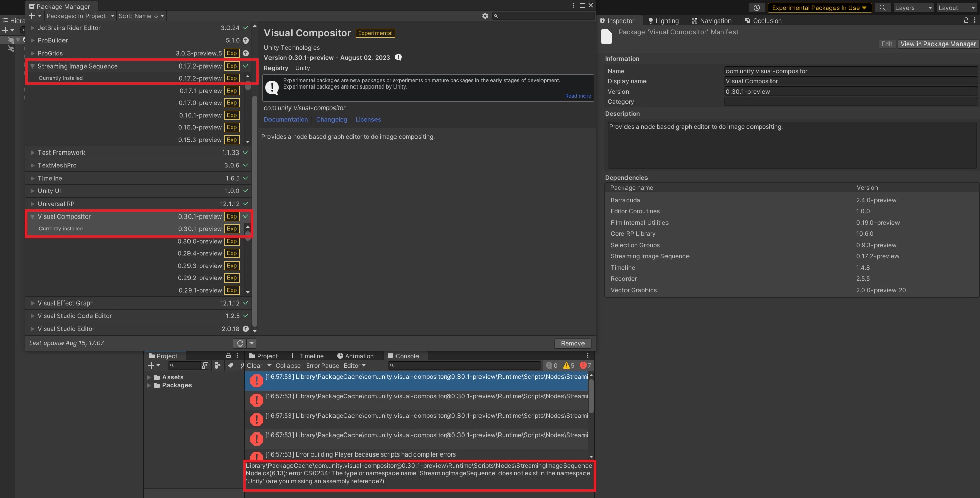The image size is (980, 498).
Task: Click the Remove button for Visual Compositor
Action: tap(572, 343)
